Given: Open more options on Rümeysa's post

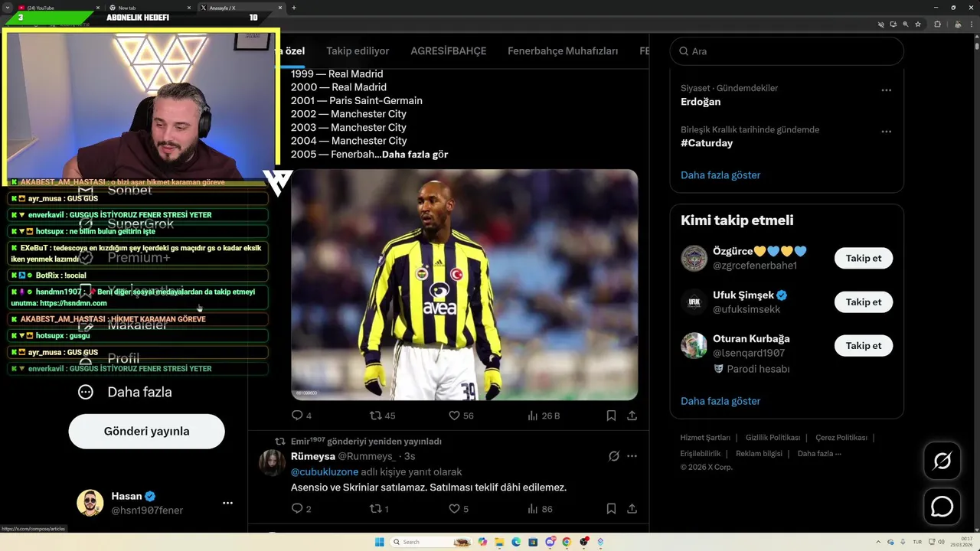Looking at the screenshot, I should [632, 456].
